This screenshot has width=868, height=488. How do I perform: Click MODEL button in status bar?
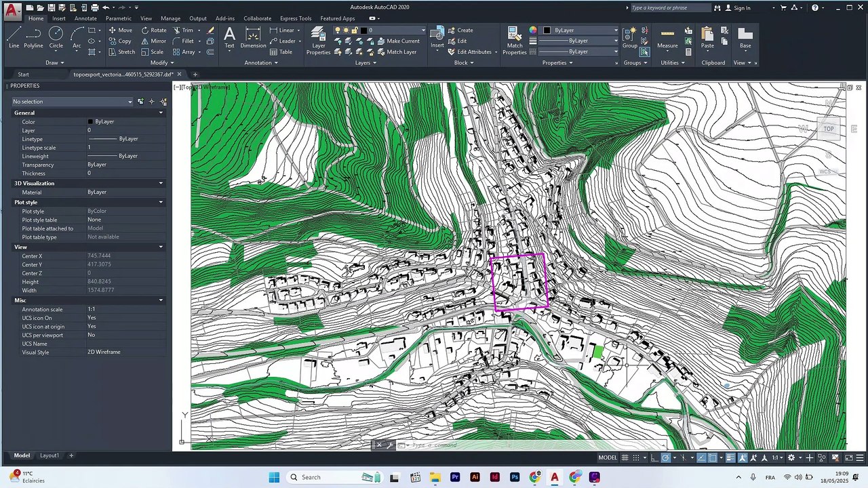tap(608, 457)
